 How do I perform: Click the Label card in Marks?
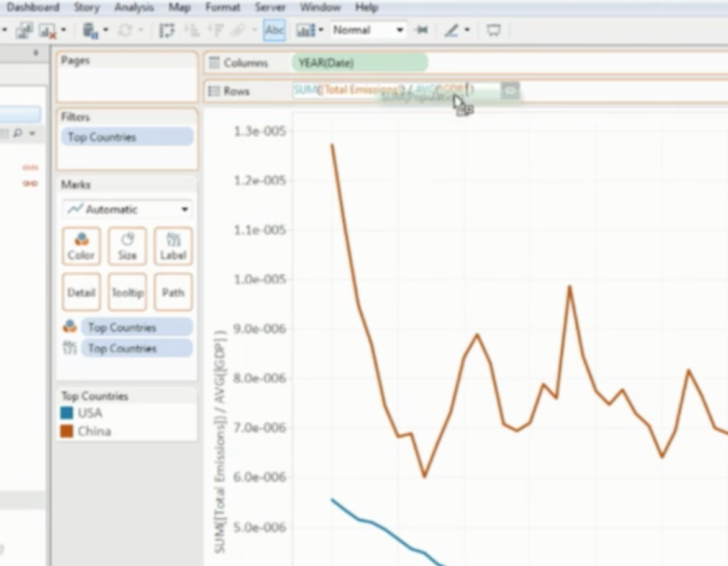(173, 246)
